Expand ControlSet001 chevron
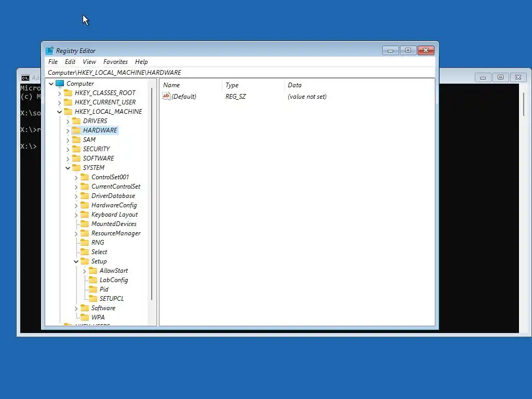 point(76,178)
